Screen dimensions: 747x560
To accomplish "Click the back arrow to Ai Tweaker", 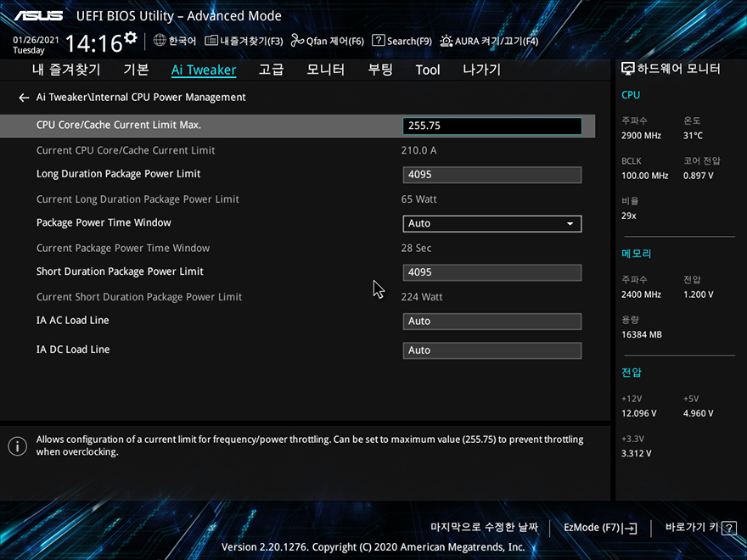I will (x=24, y=98).
